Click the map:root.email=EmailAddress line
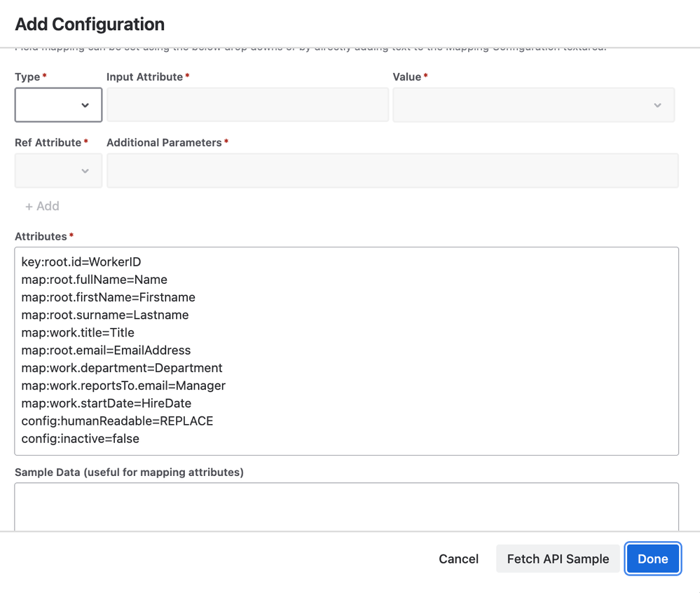Viewport: 700px width, 593px height. [106, 350]
